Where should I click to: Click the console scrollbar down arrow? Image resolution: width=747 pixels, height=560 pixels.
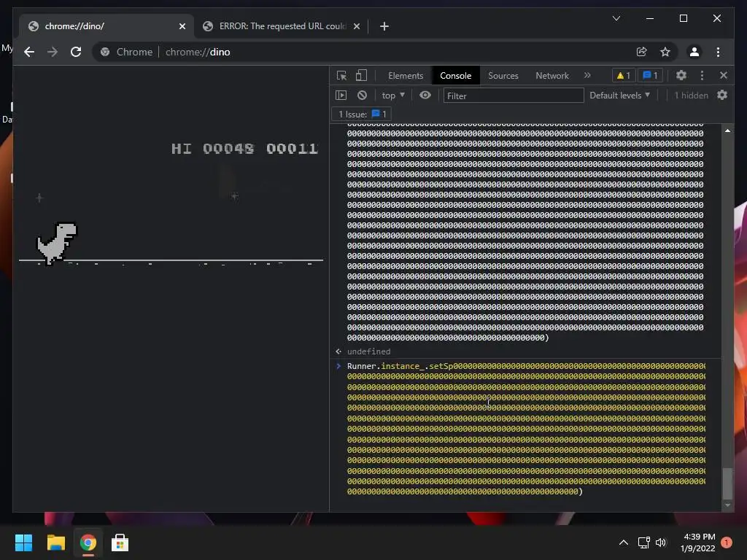pos(727,505)
